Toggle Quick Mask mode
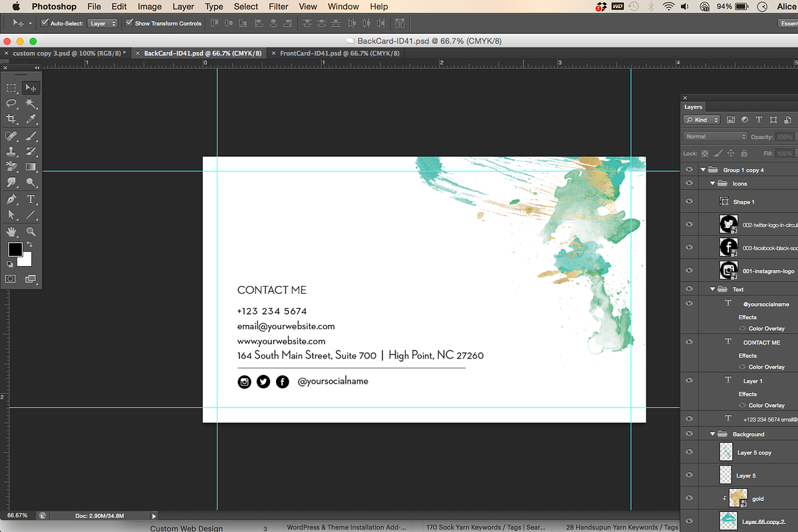 [11, 279]
